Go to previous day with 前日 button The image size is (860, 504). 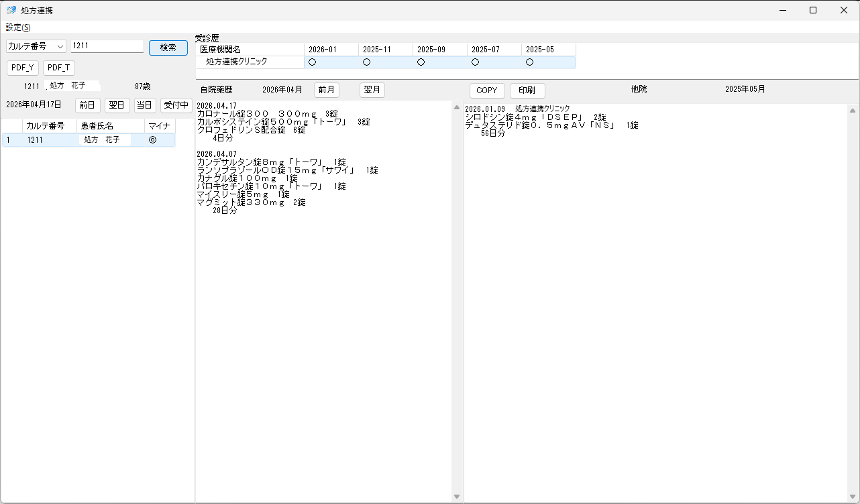88,105
